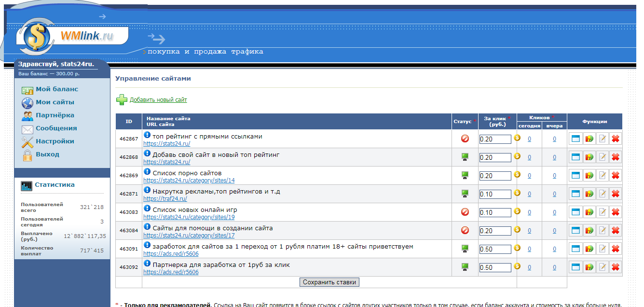
Task: Click the blue info icon for site 463084
Action: click(147, 227)
